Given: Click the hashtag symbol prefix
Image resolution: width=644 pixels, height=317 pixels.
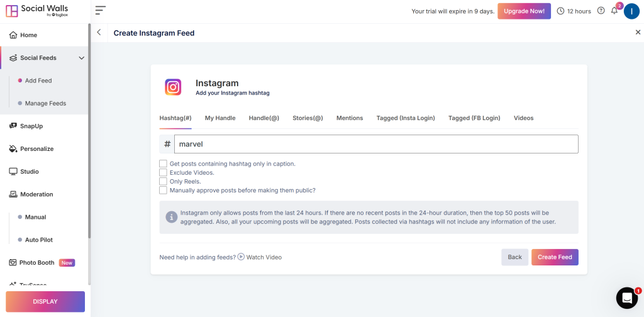Looking at the screenshot, I should pos(167,144).
